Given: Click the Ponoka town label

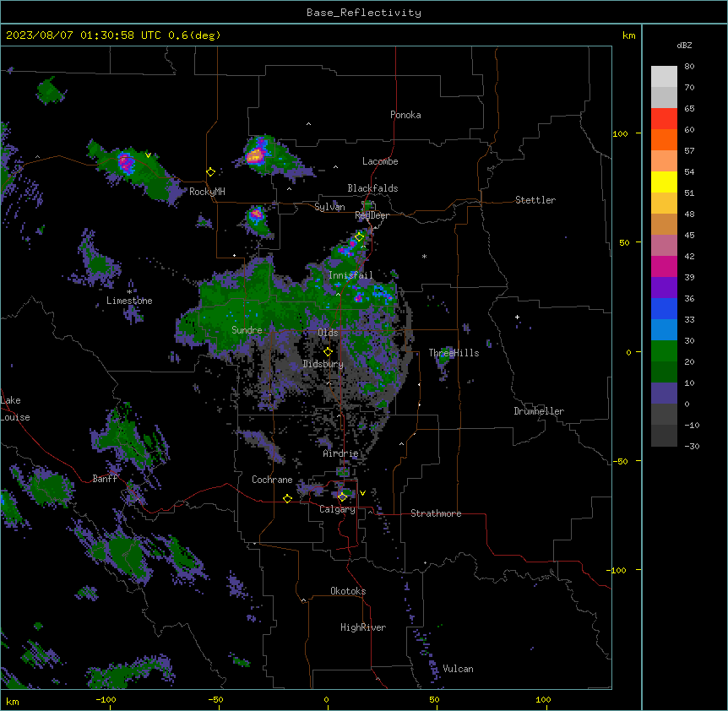Looking at the screenshot, I should (405, 115).
